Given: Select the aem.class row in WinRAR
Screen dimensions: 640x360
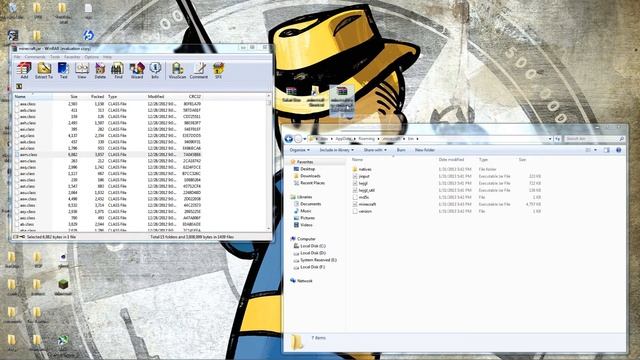Looking at the screenshot, I should [108, 155].
